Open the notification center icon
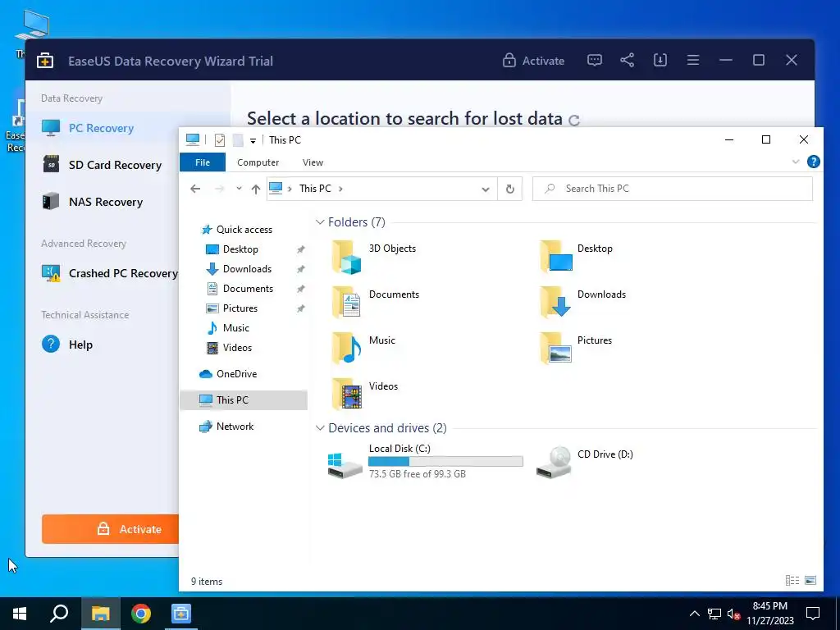The width and height of the screenshot is (840, 630). coord(813,614)
